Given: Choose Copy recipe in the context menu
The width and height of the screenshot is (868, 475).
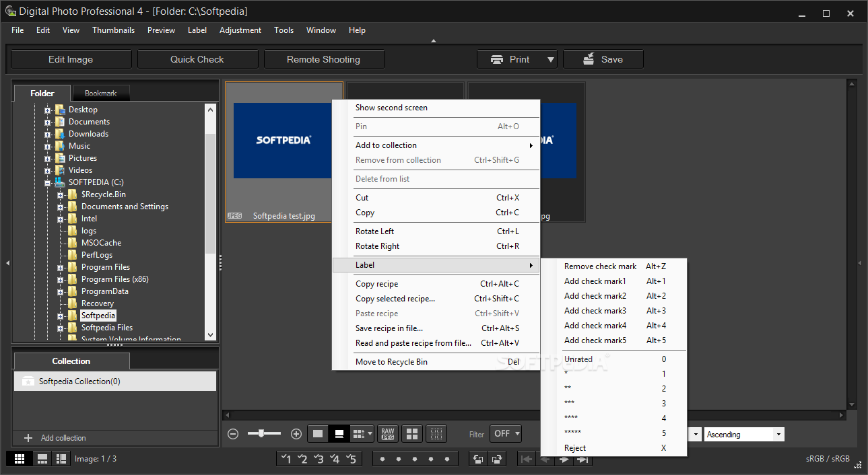Looking at the screenshot, I should [436, 284].
